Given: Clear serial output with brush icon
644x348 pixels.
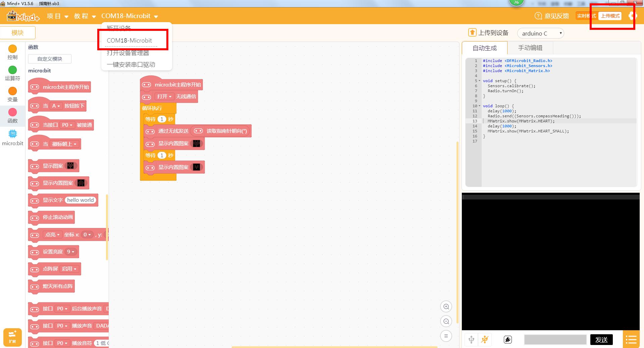Looking at the screenshot, I should tap(508, 340).
